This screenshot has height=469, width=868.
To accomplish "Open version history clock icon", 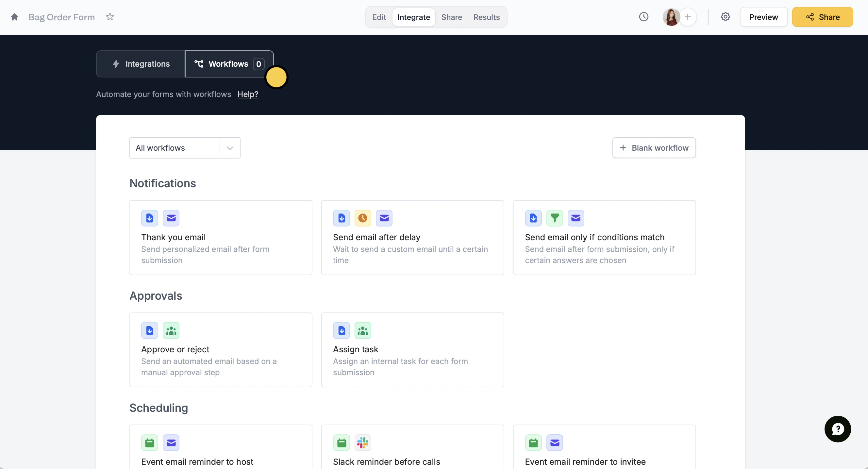I will [643, 17].
